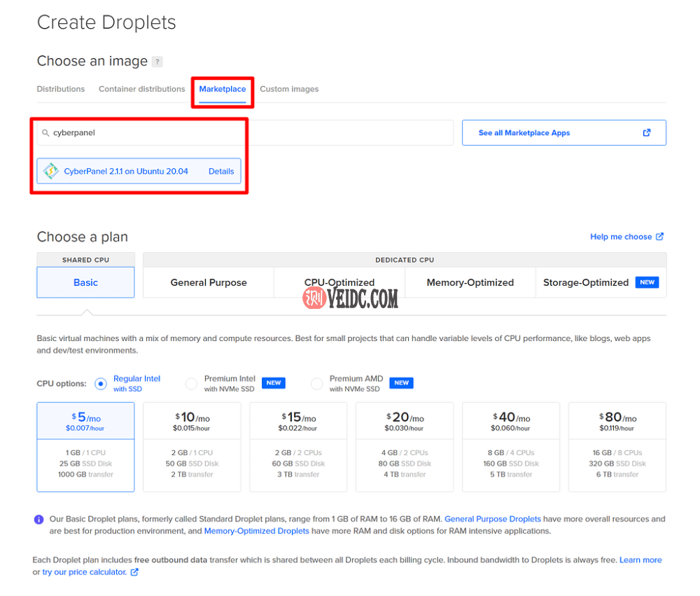Click the info icon beside Basic Droplet plans note
The image size is (700, 596).
pos(38,519)
